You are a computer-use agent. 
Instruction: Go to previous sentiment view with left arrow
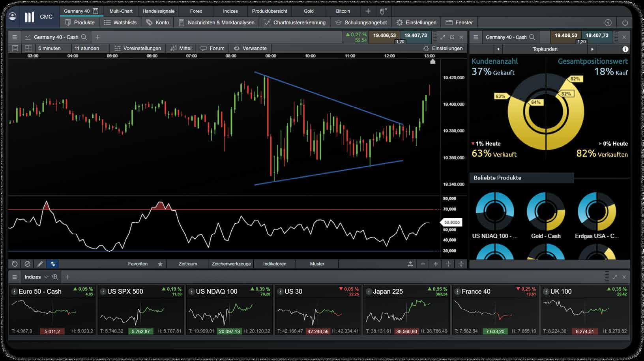498,49
